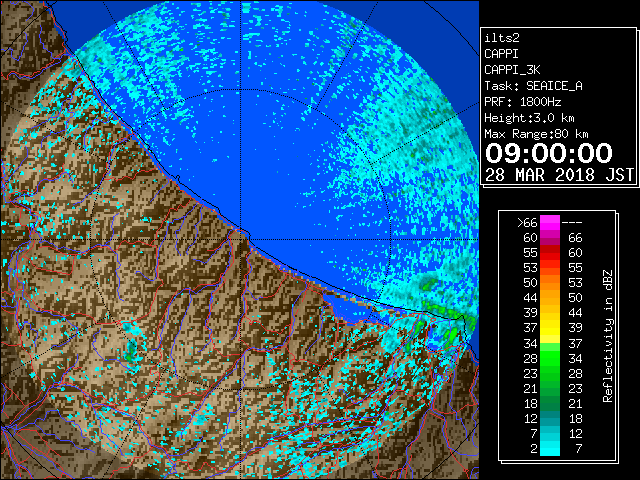
Task: Click the 09:00:00 timestamp text
Action: (549, 153)
